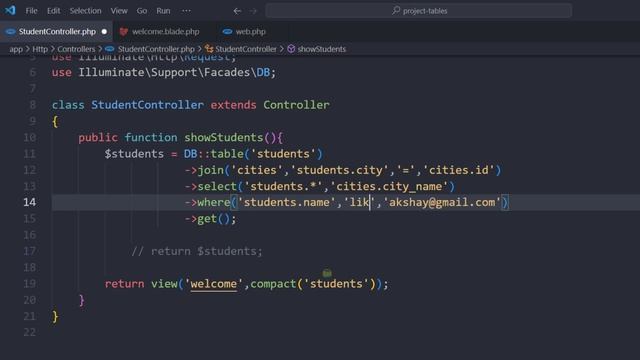The image size is (640, 360).
Task: Open the Run menu
Action: [x=163, y=11]
